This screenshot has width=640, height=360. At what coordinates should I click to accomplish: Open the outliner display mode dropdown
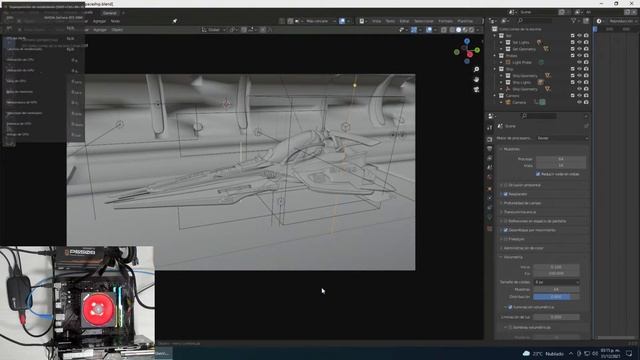point(505,20)
